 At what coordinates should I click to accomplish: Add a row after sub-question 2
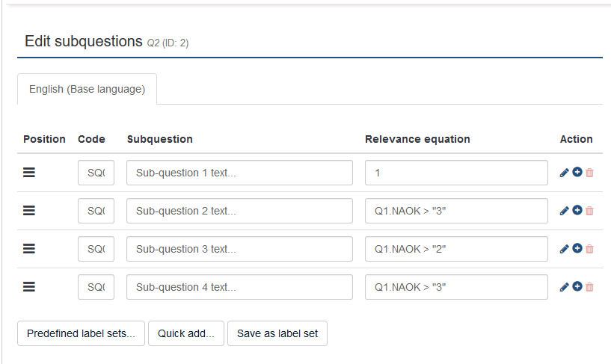pyautogui.click(x=577, y=211)
